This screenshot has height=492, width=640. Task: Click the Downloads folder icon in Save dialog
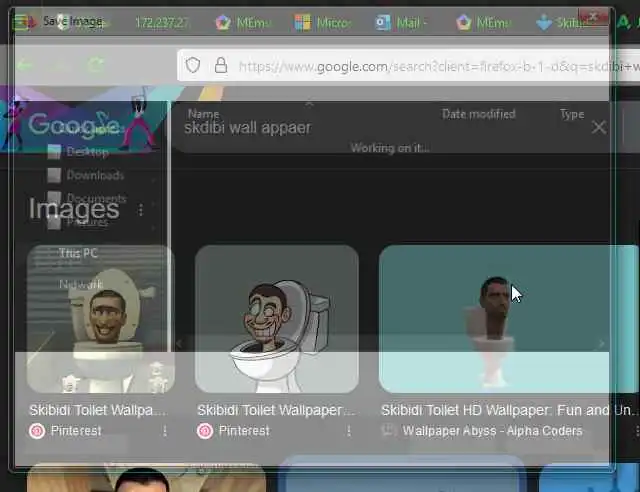click(54, 175)
